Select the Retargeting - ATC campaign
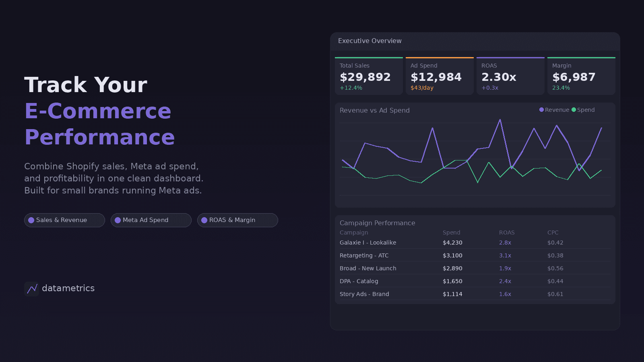This screenshot has height=362, width=644. point(364,255)
